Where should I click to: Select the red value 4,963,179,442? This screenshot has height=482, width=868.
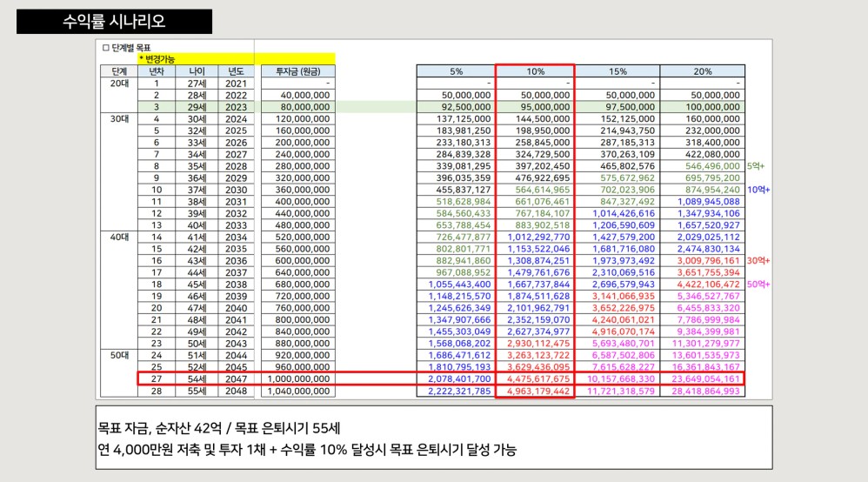[x=538, y=392]
